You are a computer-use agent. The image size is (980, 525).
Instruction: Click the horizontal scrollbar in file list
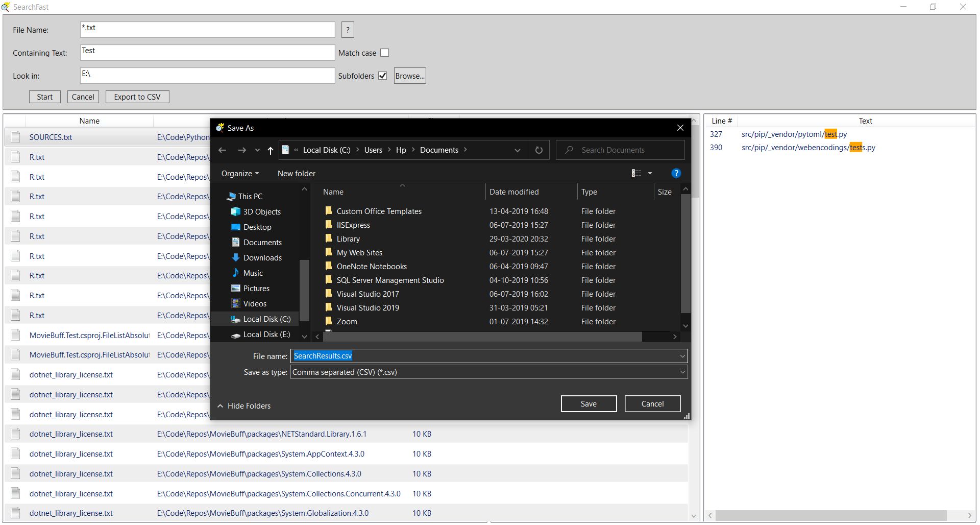coord(482,337)
